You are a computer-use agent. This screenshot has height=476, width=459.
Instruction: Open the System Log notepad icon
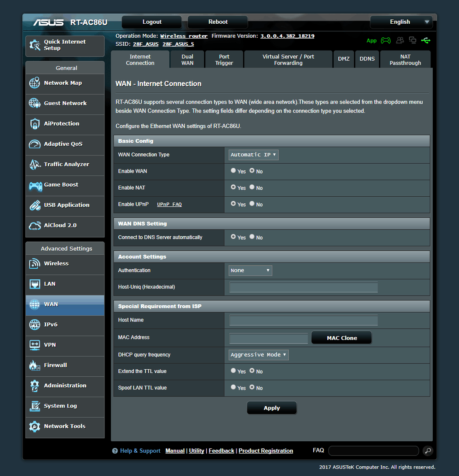(x=35, y=406)
